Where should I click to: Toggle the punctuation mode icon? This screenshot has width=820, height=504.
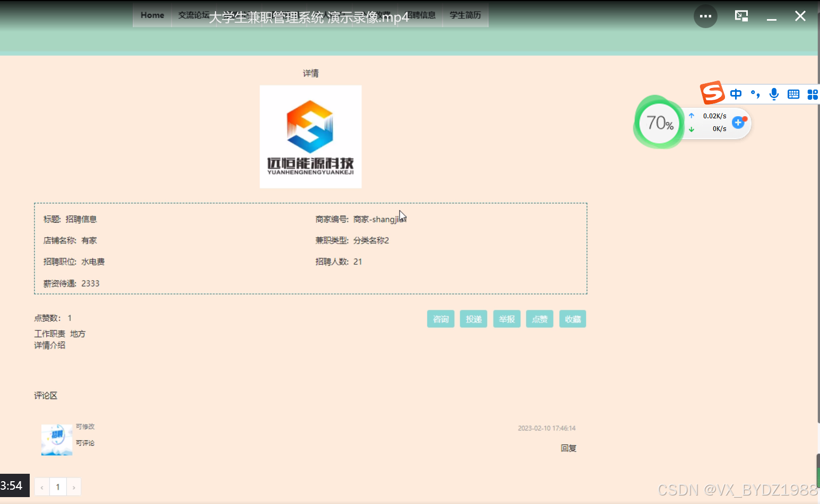tap(755, 94)
